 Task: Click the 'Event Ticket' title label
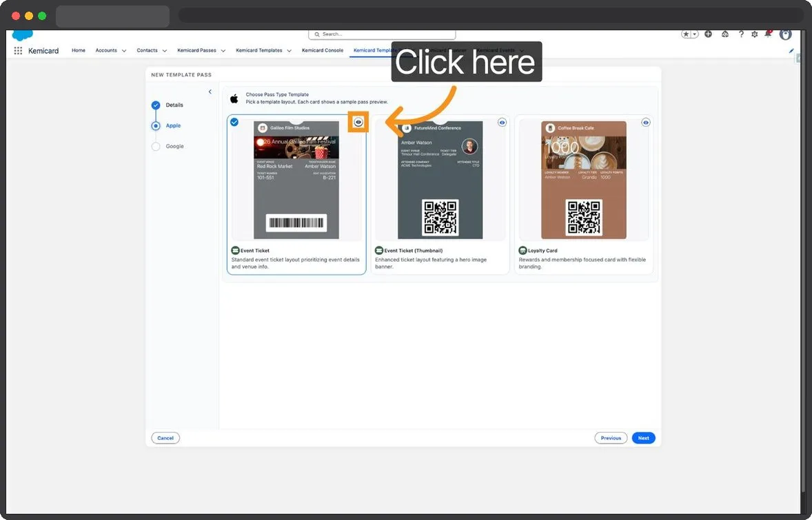pyautogui.click(x=255, y=251)
